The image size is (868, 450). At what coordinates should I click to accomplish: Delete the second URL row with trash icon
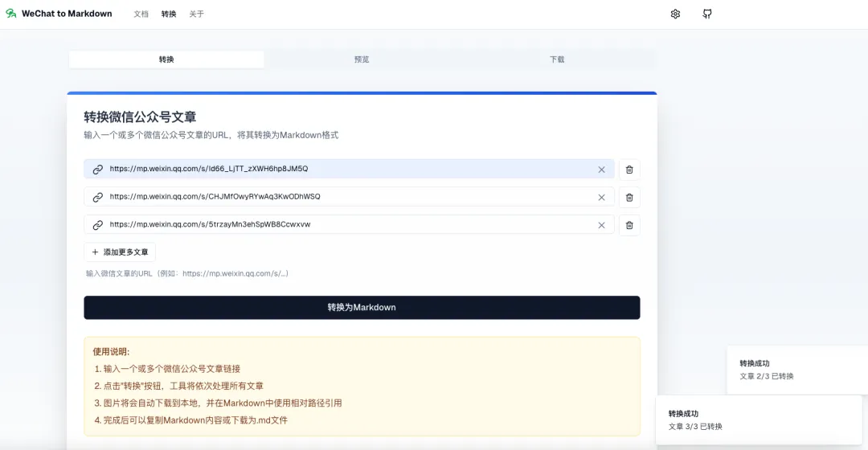[x=629, y=197]
